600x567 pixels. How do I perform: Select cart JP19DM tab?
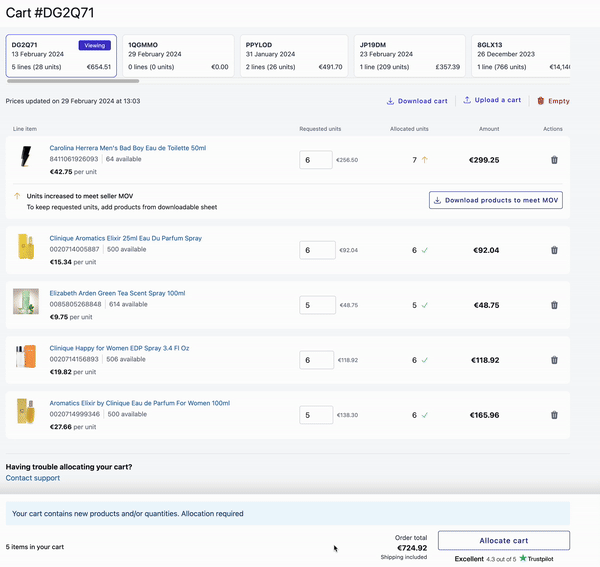pyautogui.click(x=410, y=56)
